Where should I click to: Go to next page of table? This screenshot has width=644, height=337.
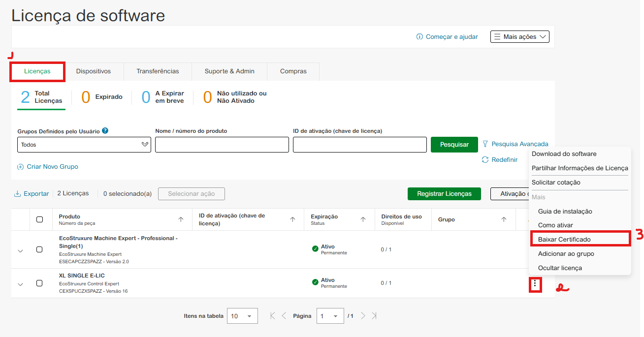(363, 316)
